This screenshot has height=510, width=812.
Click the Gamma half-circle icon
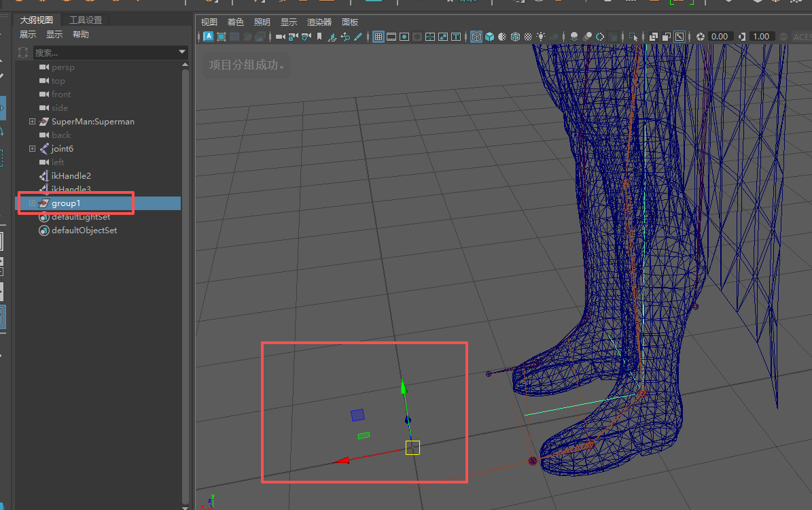click(741, 37)
